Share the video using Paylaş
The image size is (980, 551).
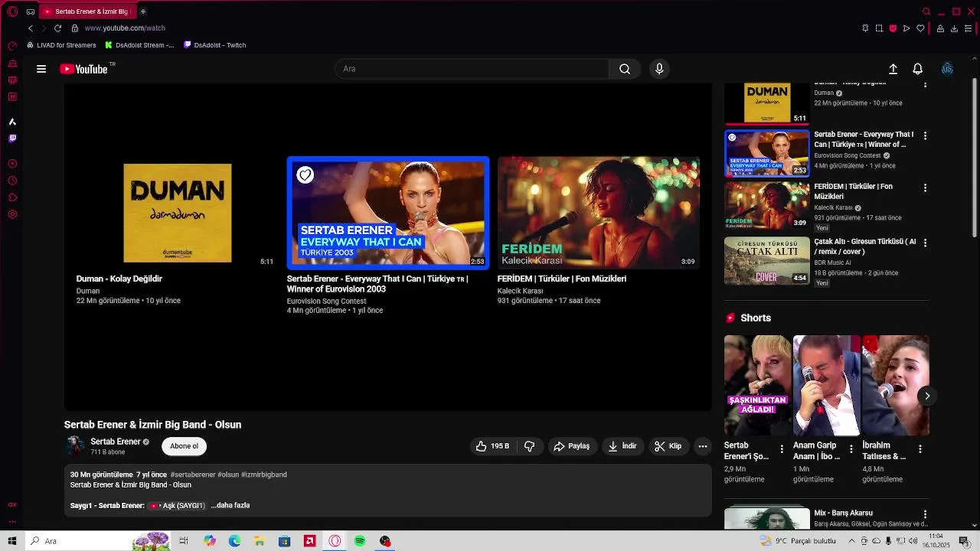(572, 446)
